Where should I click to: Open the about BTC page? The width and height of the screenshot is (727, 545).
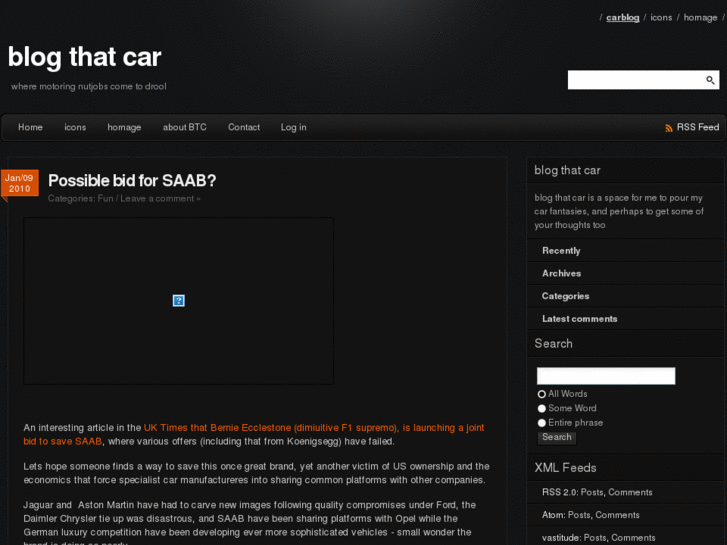[x=185, y=127]
